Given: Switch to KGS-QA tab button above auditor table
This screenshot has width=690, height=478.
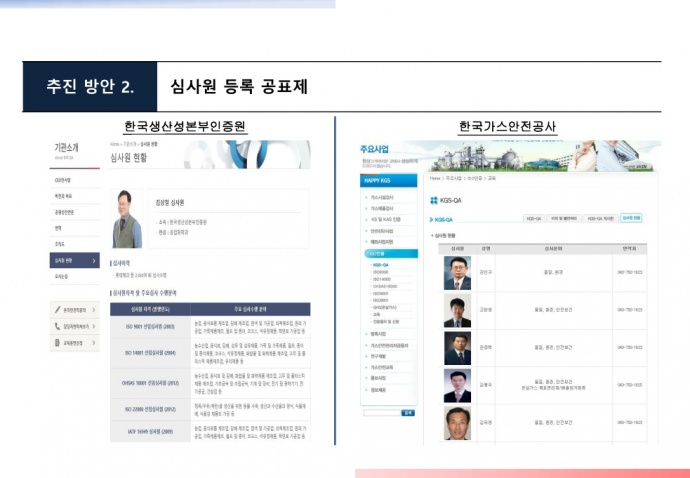Looking at the screenshot, I should [x=534, y=218].
